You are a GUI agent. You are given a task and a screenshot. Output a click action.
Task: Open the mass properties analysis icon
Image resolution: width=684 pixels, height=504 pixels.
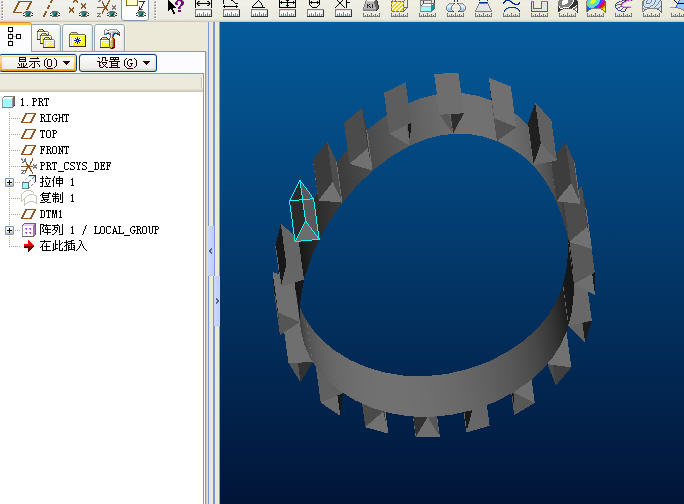pyautogui.click(x=371, y=8)
